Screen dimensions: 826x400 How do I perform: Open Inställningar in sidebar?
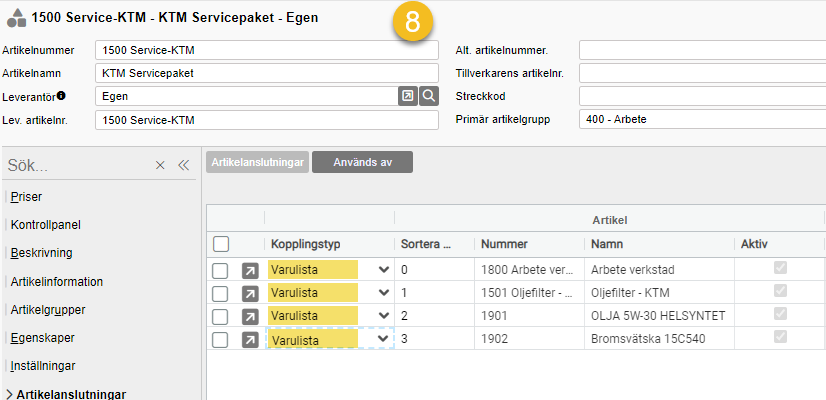tap(43, 365)
